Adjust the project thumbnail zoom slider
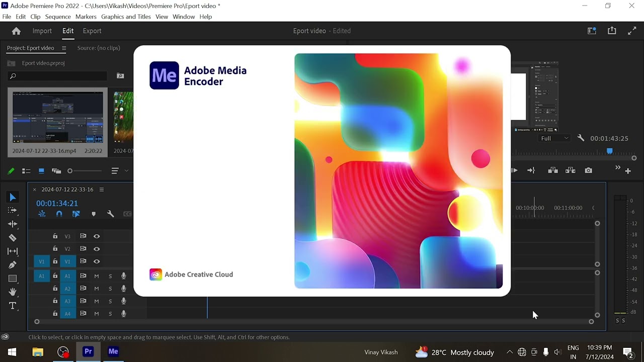This screenshot has height=362, width=644. point(70,171)
